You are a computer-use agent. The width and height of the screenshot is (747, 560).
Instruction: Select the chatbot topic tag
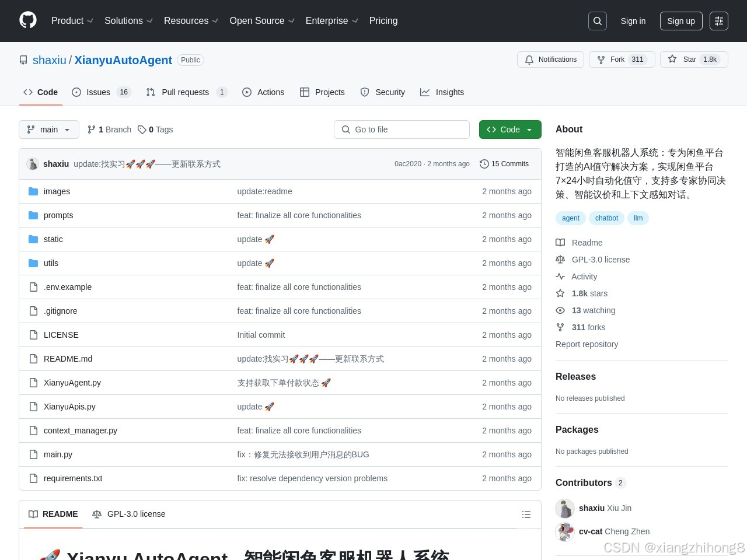coord(606,218)
